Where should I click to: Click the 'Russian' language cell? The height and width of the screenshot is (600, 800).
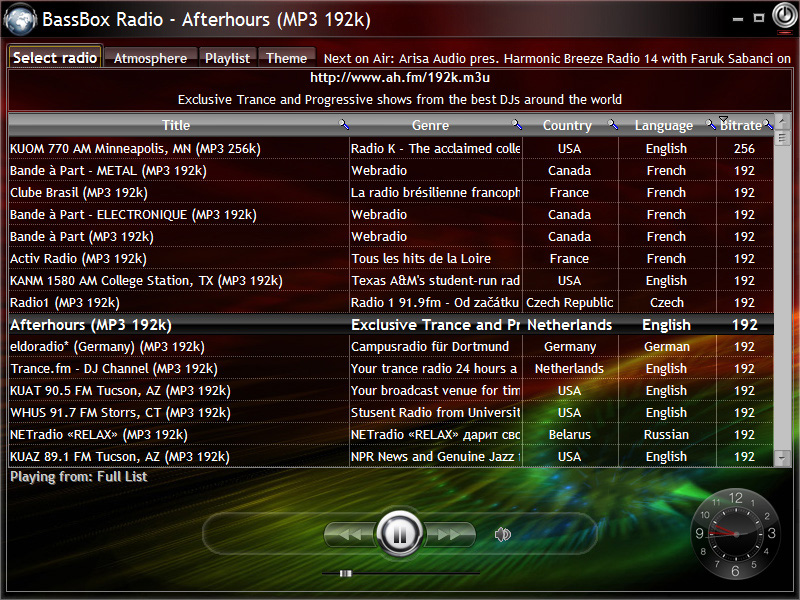click(x=666, y=434)
